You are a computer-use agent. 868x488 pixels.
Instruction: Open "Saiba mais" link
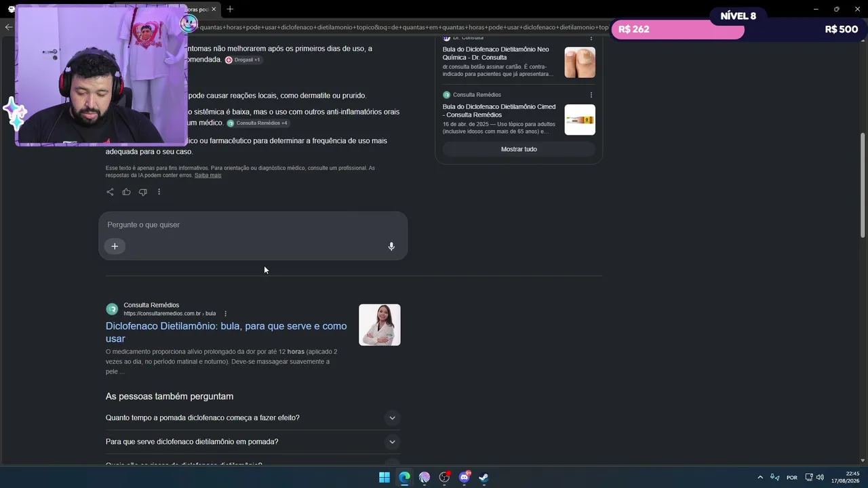[208, 176]
